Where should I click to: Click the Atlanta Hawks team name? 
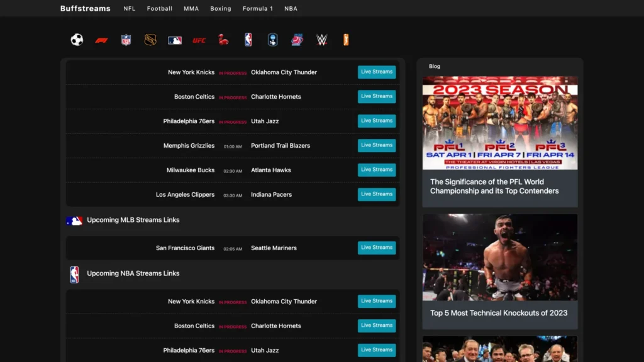coord(271,170)
